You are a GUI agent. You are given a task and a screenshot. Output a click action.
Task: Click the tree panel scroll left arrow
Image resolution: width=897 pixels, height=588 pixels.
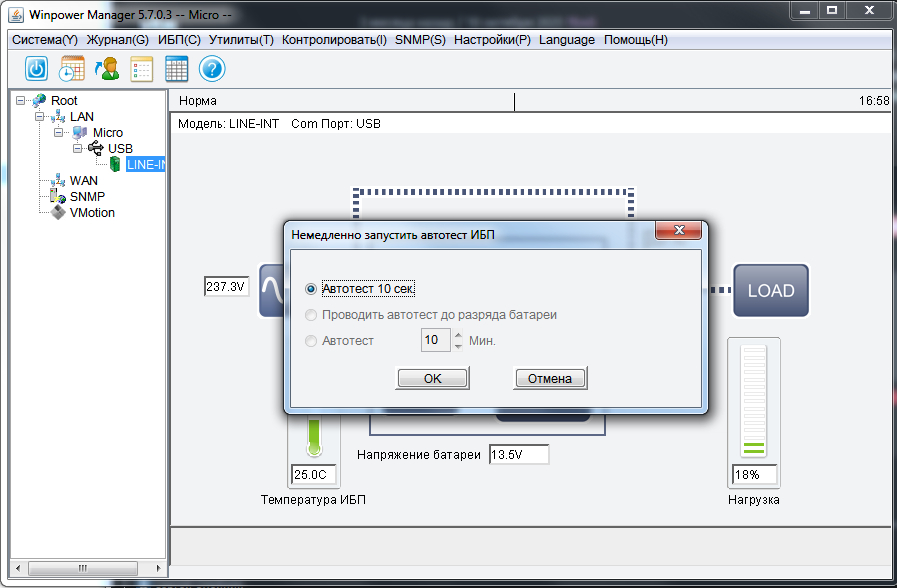(18, 568)
